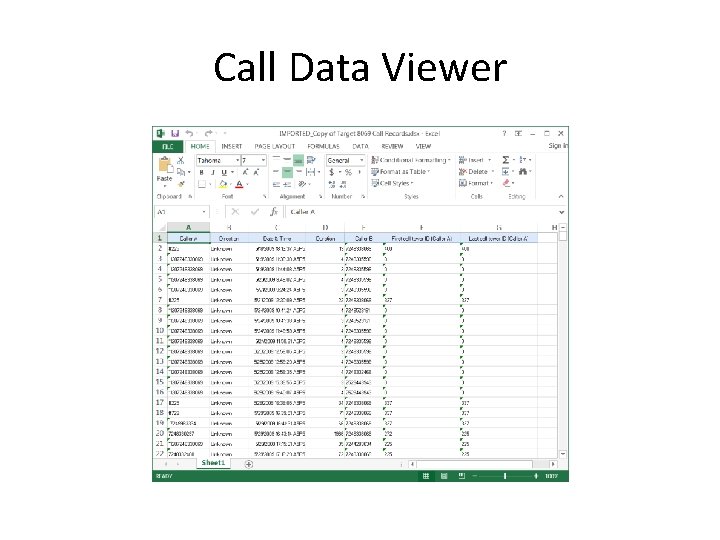This screenshot has width=720, height=540.
Task: Switch to PAGE LAYOUT tab
Action: (x=275, y=146)
